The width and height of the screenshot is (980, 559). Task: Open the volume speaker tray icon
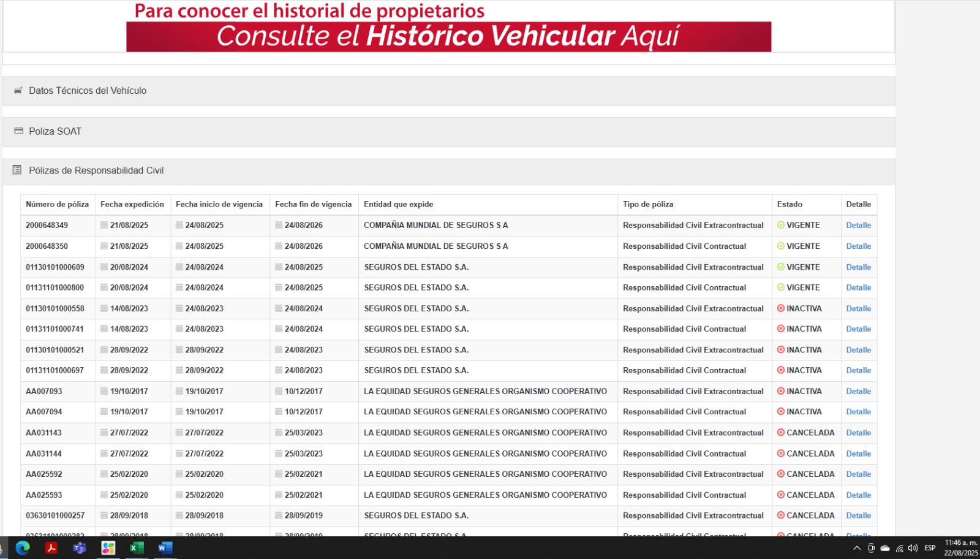tap(913, 548)
